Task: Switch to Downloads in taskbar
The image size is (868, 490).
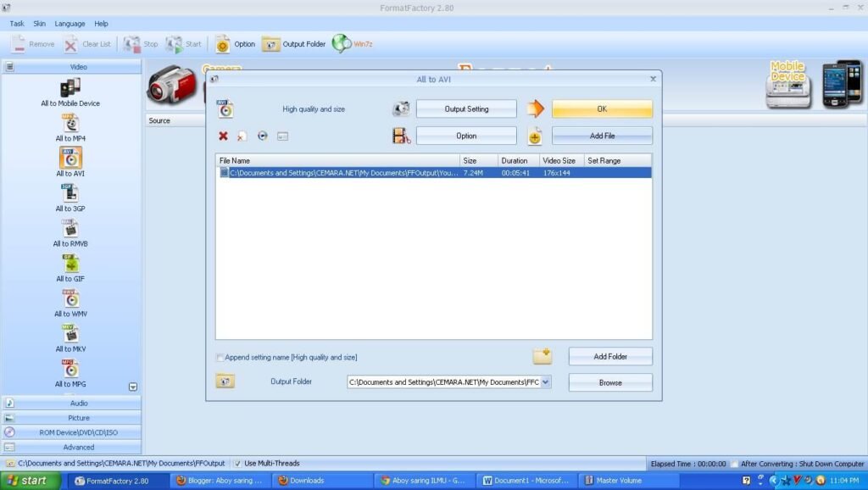Action: click(x=323, y=481)
